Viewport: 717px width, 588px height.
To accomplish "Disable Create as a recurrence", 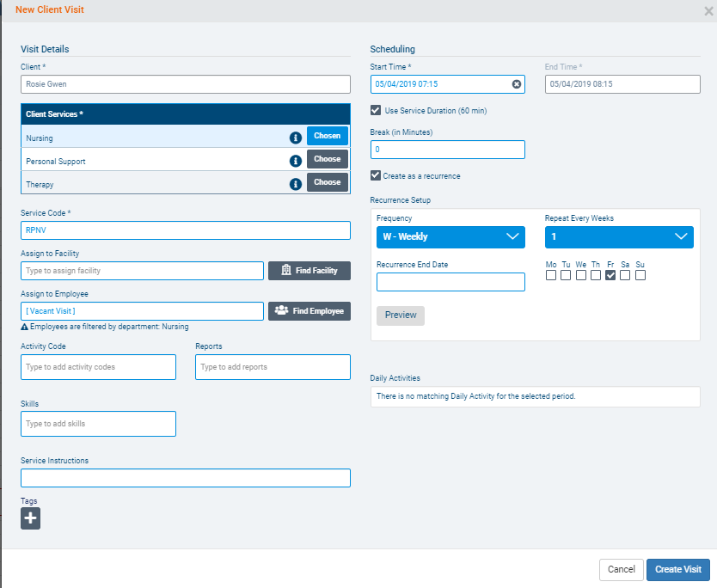I will click(x=376, y=176).
